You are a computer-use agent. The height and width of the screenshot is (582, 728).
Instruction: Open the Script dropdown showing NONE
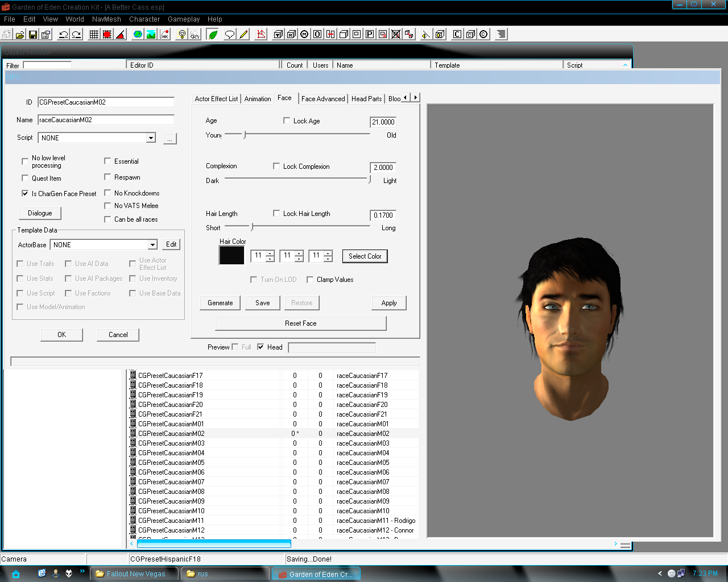pyautogui.click(x=151, y=138)
